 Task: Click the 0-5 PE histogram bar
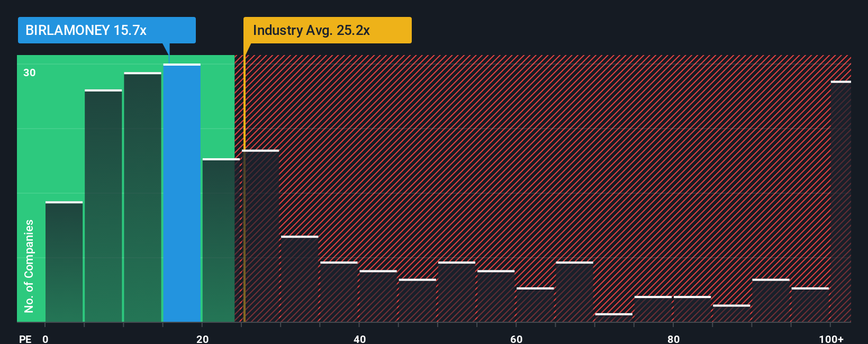[64, 261]
